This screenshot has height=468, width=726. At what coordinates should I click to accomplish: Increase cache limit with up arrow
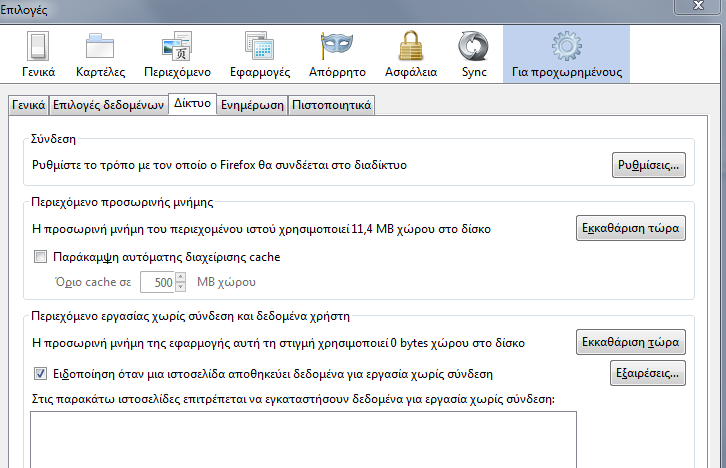(x=181, y=277)
